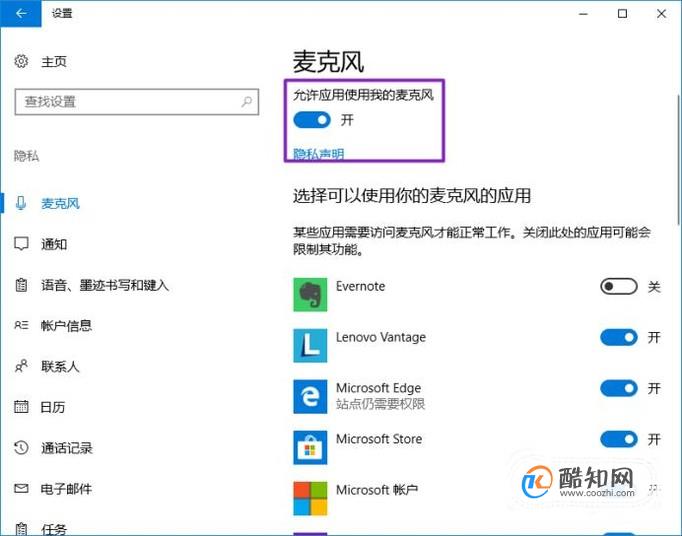Open 语音、墨迹书写和键入 settings
The width and height of the screenshot is (682, 536).
(x=105, y=285)
